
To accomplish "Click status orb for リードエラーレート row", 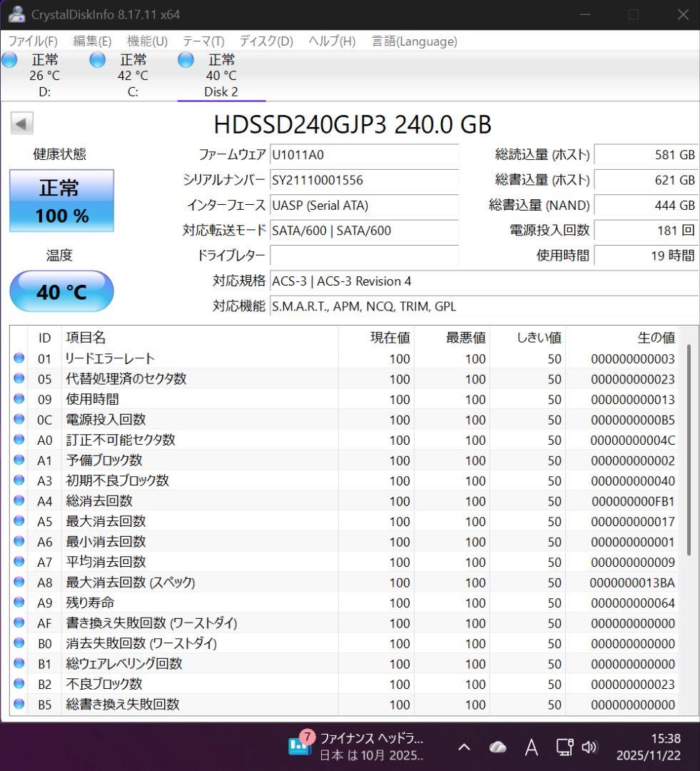I will tap(19, 358).
